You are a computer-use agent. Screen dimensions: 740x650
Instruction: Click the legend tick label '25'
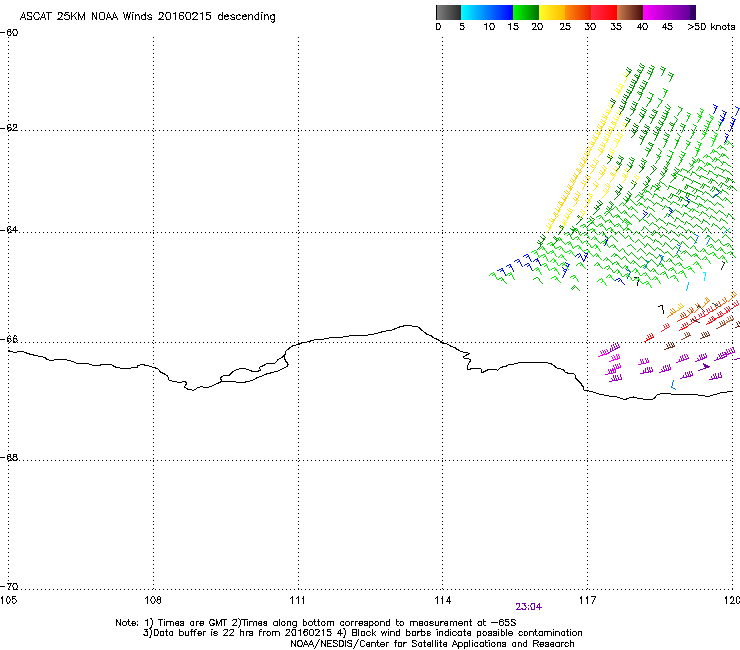click(565, 27)
